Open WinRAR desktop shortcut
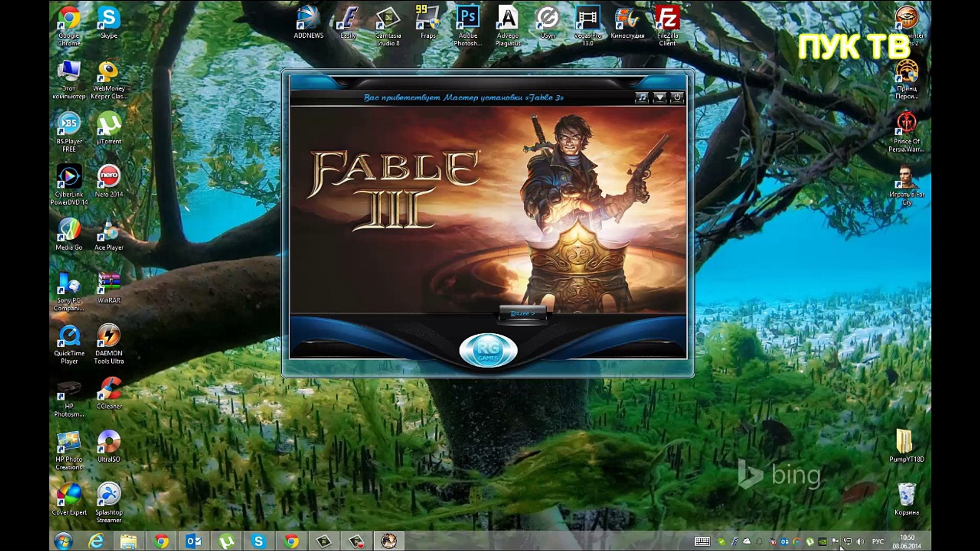This screenshot has height=551, width=980. point(109,287)
